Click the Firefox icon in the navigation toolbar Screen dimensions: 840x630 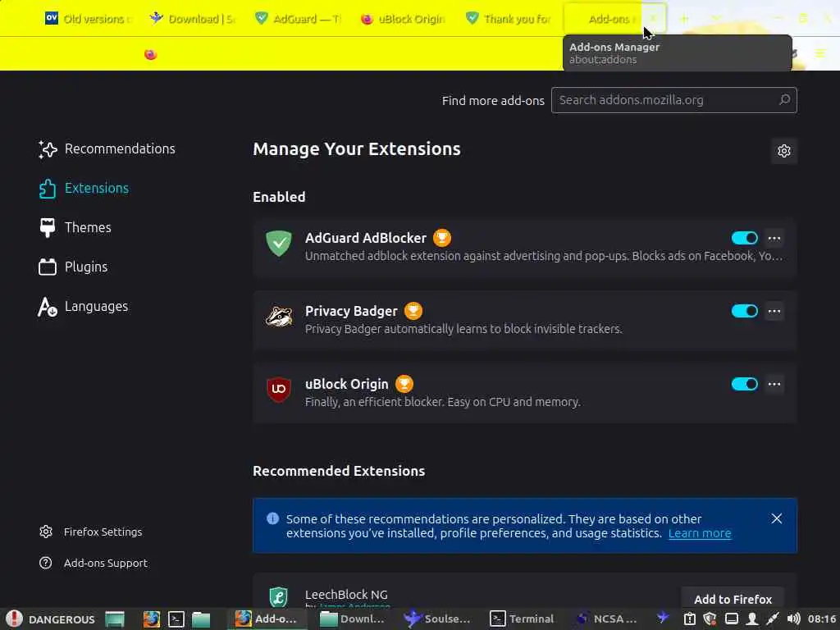point(151,54)
